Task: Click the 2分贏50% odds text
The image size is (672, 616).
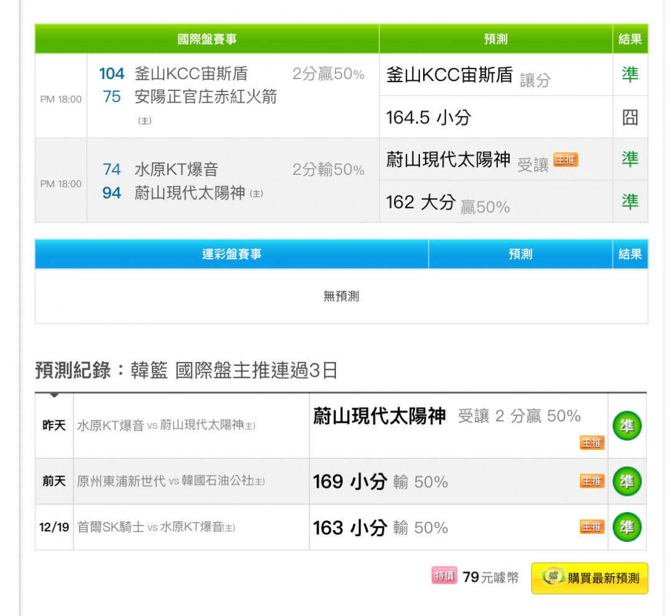Action: click(329, 73)
